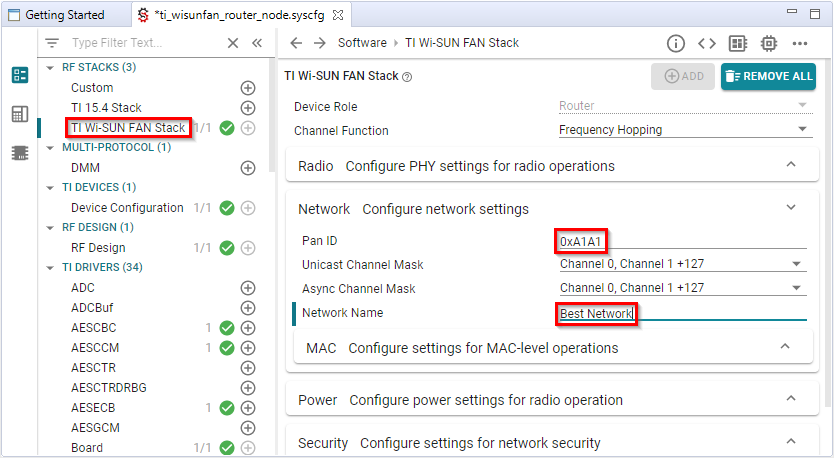Collapse the side panel with double-chevron icon
This screenshot has height=458, width=834.
click(x=257, y=43)
